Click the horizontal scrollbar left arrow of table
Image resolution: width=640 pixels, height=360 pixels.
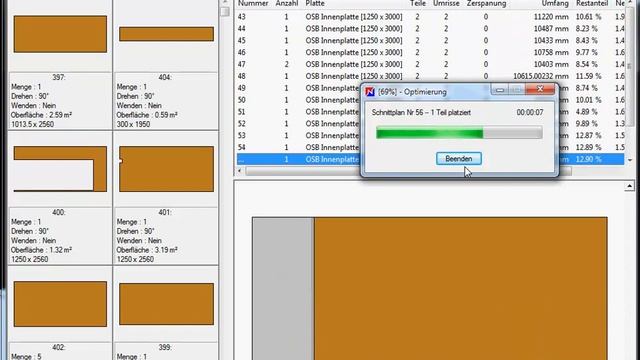click(x=240, y=171)
